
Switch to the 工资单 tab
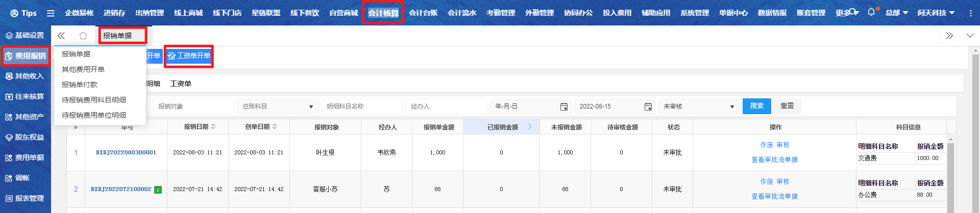click(x=181, y=84)
